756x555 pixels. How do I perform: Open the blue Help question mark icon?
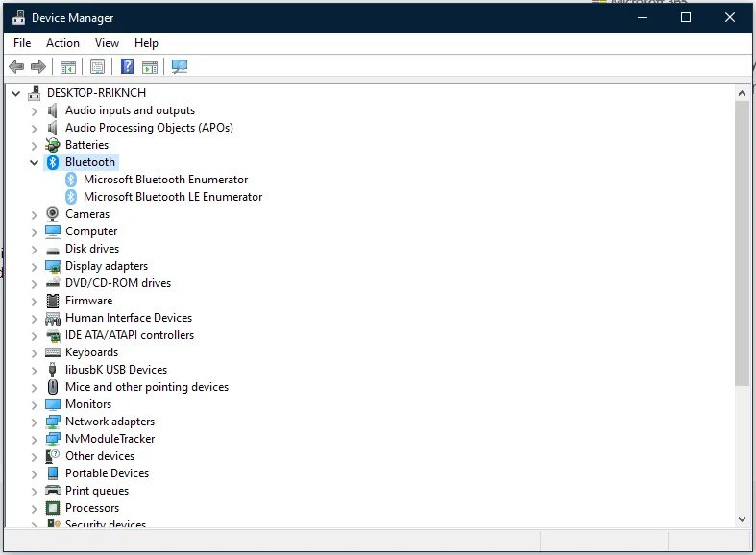tap(128, 66)
